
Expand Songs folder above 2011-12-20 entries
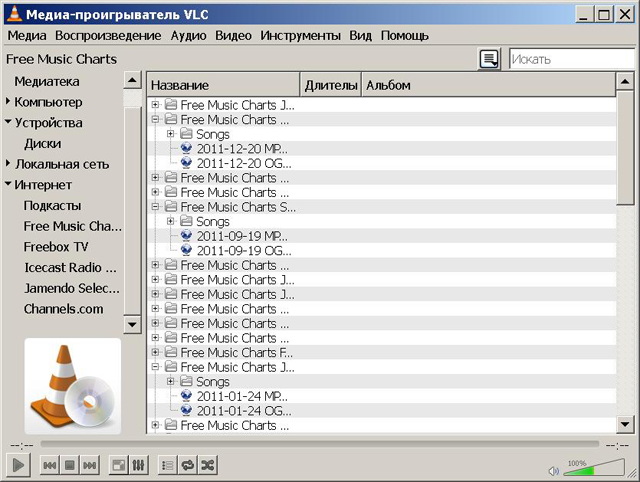coord(171,134)
